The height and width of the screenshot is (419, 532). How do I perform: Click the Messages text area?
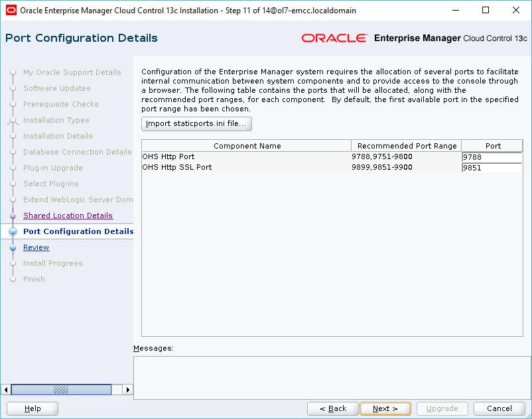[332, 378]
